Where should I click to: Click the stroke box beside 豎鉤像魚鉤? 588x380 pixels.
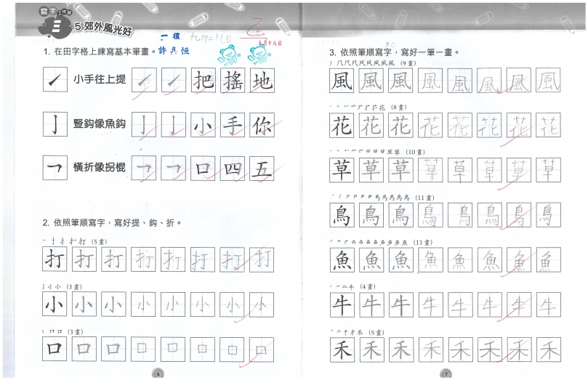[x=55, y=124]
